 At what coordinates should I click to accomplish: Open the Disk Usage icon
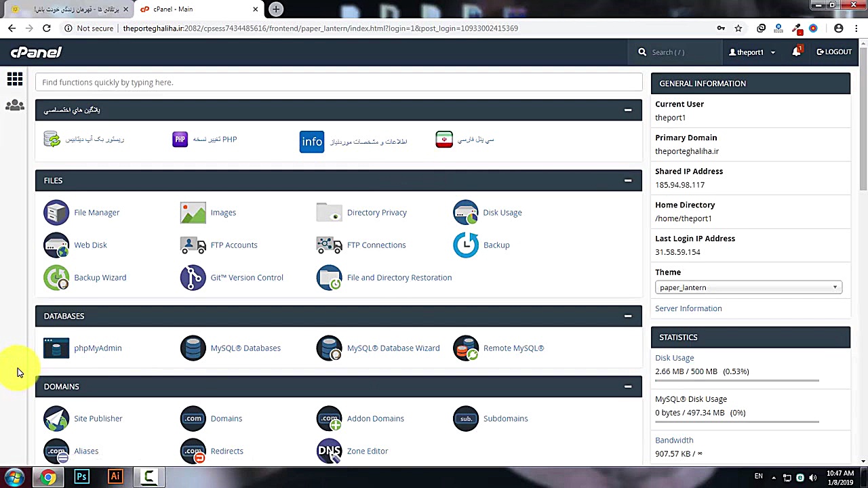(465, 213)
